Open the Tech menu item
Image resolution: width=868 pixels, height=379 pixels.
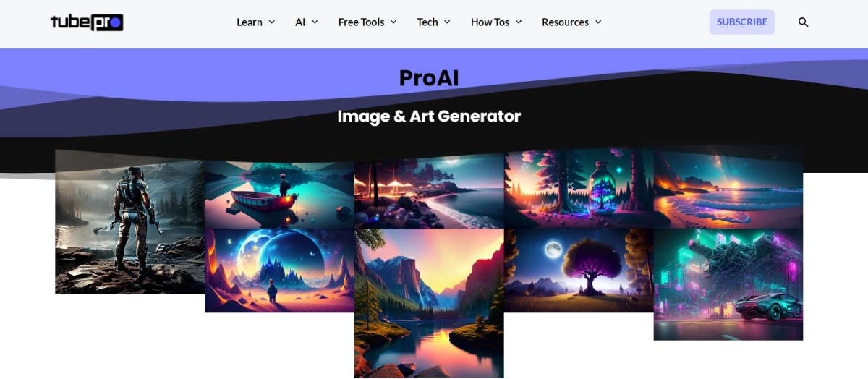click(434, 22)
